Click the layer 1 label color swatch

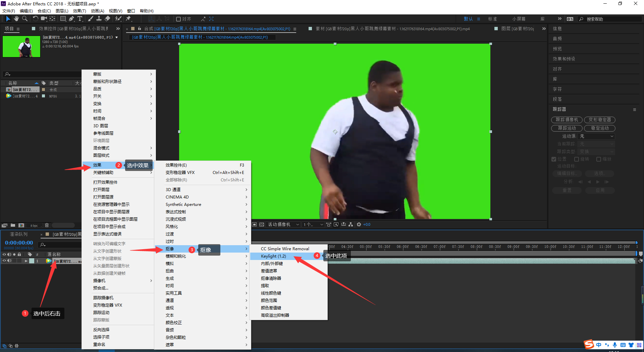(x=32, y=261)
